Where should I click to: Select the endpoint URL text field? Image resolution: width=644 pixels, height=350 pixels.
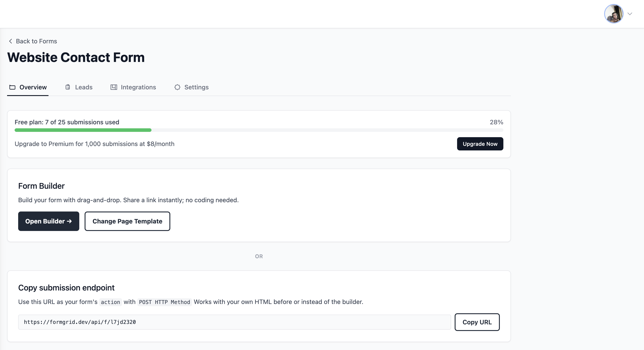click(235, 322)
